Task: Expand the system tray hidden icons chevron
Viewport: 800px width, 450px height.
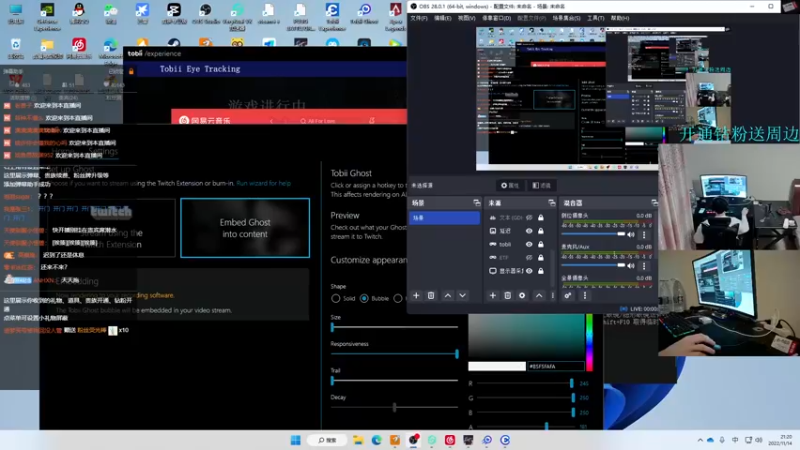Action: pos(700,440)
